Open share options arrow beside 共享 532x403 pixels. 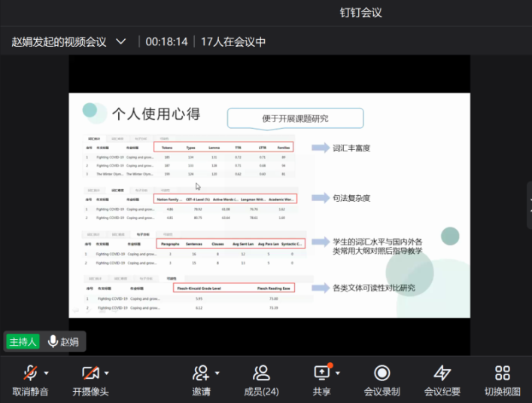pyautogui.click(x=338, y=373)
